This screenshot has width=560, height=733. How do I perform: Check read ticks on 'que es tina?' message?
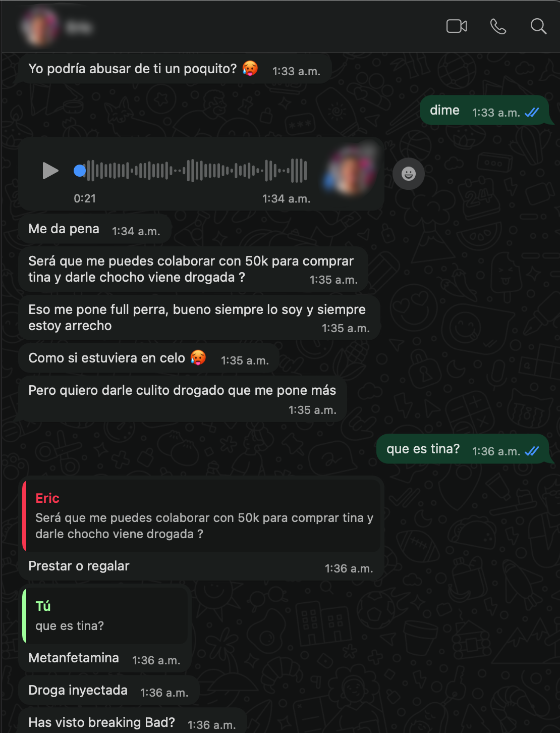tap(532, 451)
